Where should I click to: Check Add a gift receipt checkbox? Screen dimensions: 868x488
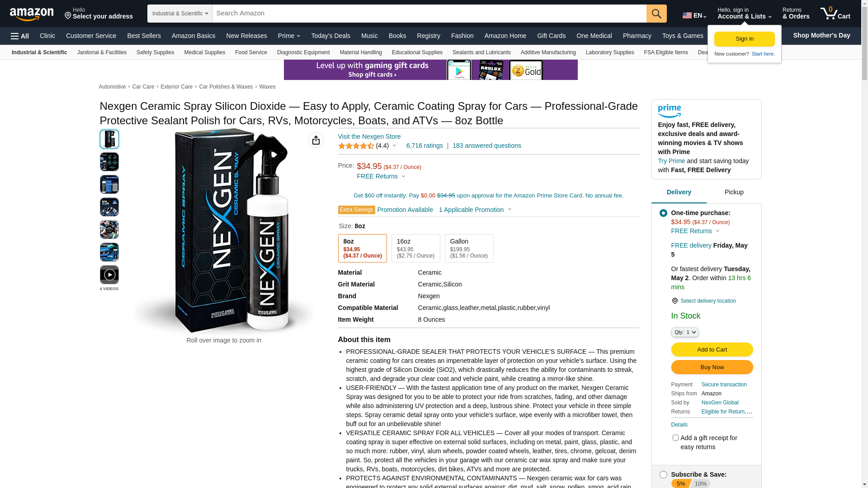[675, 438]
